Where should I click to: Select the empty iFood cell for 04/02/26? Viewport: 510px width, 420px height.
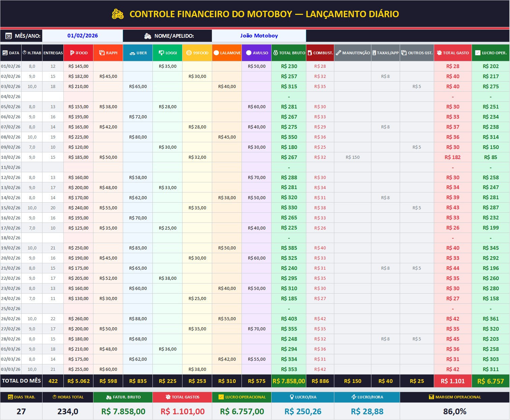tap(78, 97)
